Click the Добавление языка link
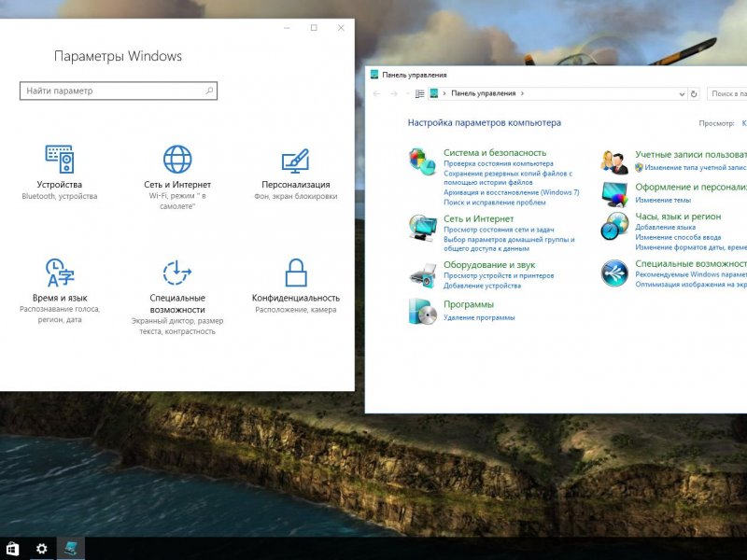The image size is (747, 560). click(665, 227)
